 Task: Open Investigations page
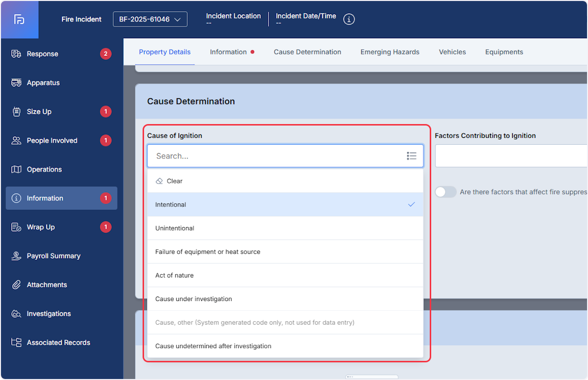click(61, 314)
